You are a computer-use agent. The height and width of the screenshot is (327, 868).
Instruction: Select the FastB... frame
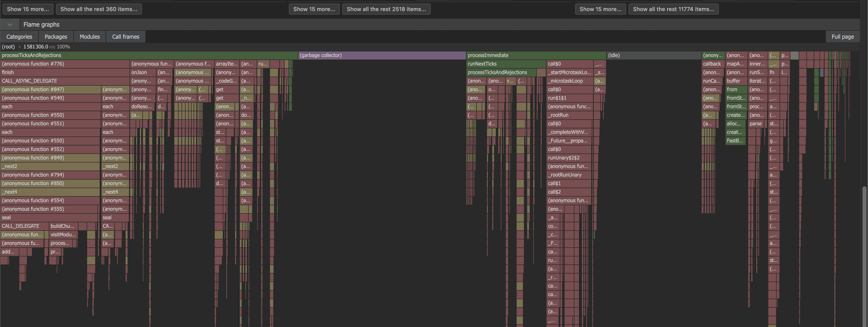point(736,141)
